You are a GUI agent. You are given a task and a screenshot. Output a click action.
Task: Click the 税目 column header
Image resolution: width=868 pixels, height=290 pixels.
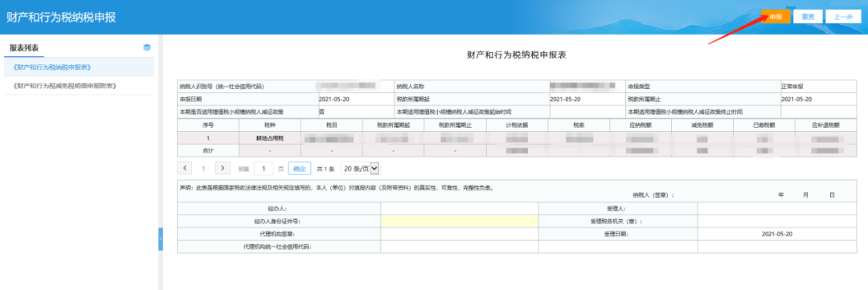click(332, 125)
